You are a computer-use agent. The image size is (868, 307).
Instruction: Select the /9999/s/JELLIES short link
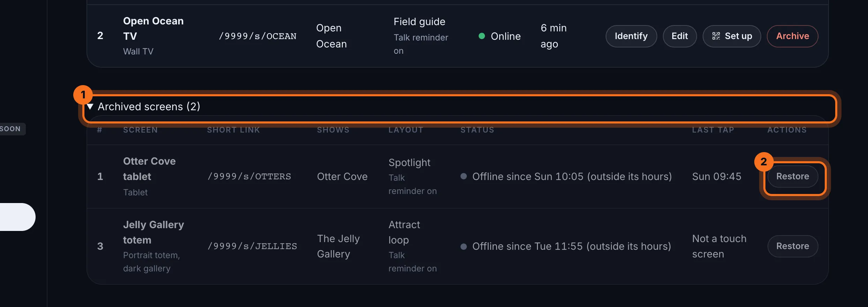pyautogui.click(x=252, y=246)
